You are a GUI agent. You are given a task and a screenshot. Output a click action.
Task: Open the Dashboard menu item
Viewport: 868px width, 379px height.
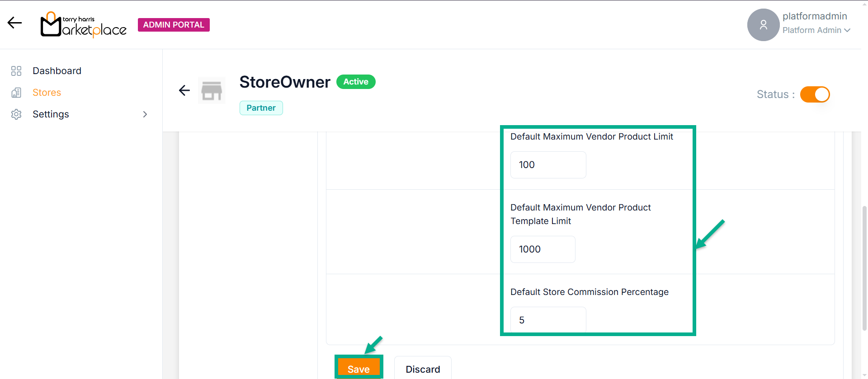57,71
